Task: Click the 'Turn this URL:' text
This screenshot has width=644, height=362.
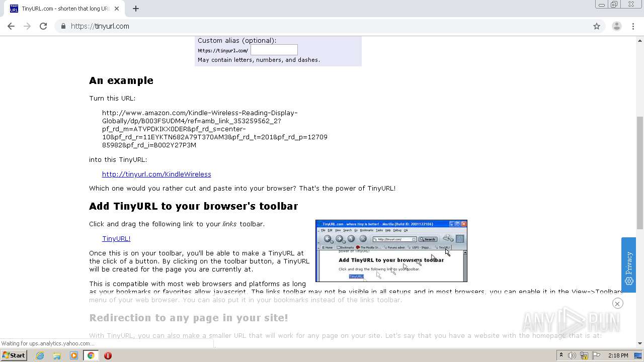Action: pyautogui.click(x=112, y=98)
